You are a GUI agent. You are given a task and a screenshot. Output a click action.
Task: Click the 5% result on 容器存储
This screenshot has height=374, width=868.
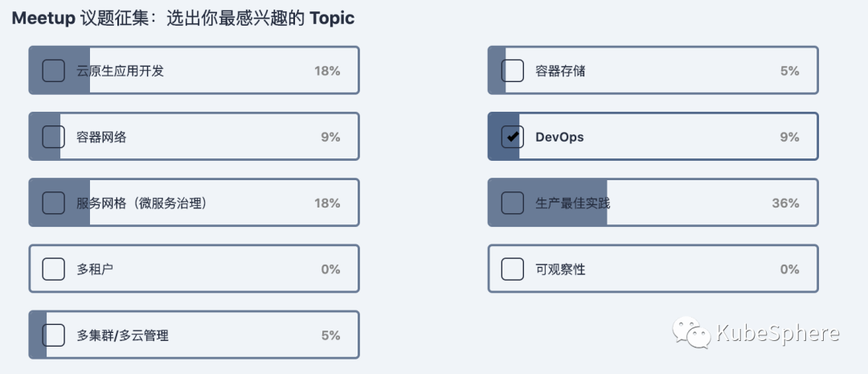click(x=789, y=71)
